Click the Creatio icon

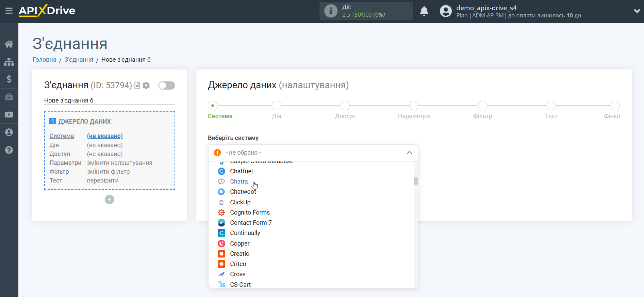221,254
